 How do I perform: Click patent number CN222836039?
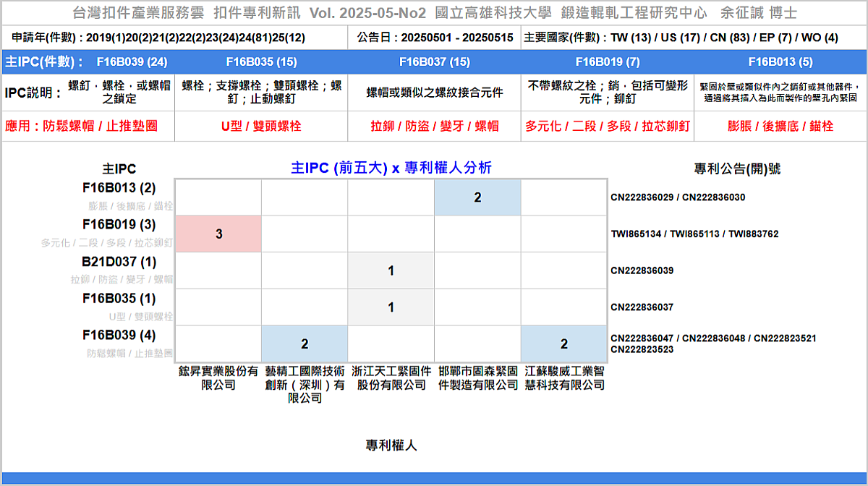(642, 270)
